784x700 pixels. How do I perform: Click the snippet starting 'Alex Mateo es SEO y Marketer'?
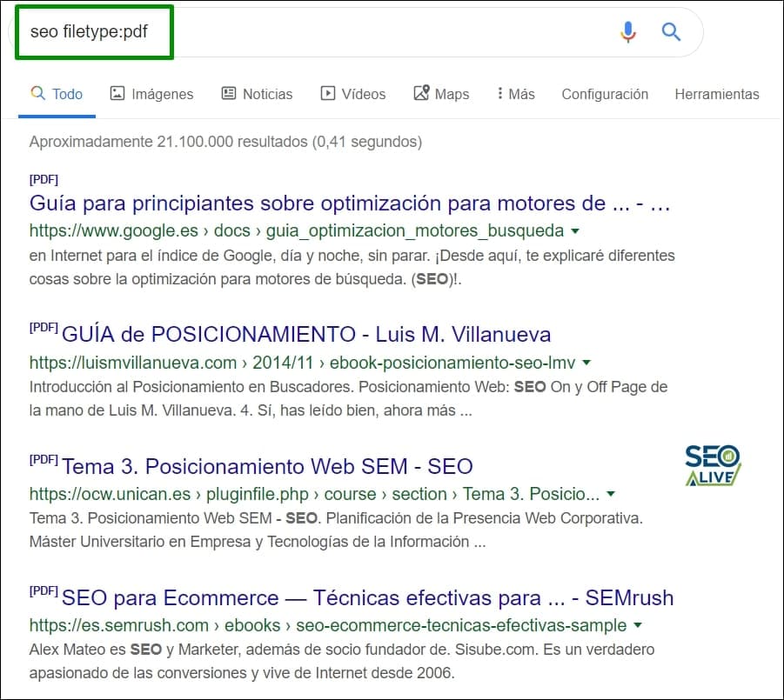tap(342, 661)
